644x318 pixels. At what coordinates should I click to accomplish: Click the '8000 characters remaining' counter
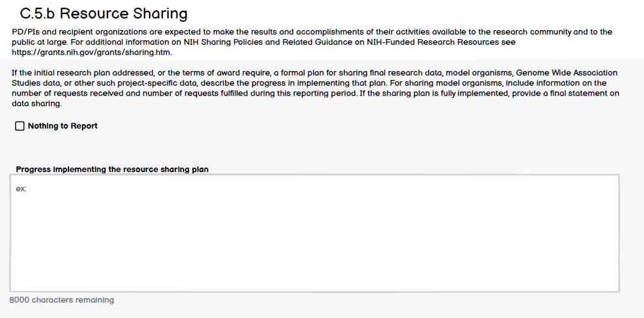point(61,299)
